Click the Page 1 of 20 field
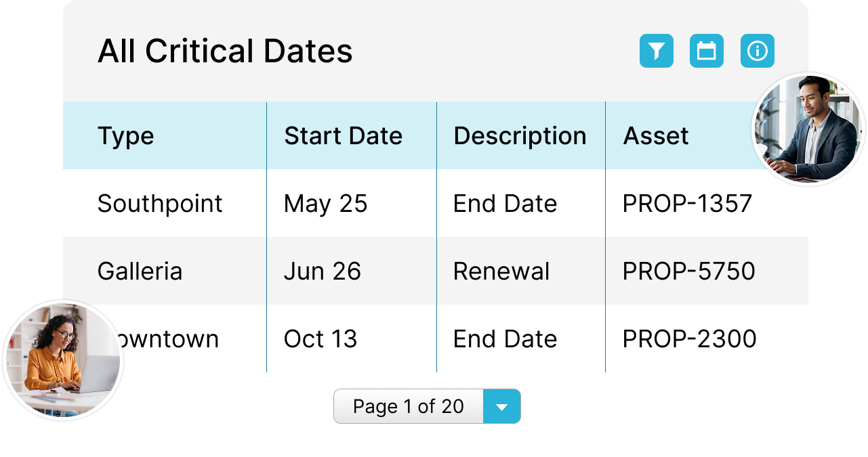 (409, 406)
